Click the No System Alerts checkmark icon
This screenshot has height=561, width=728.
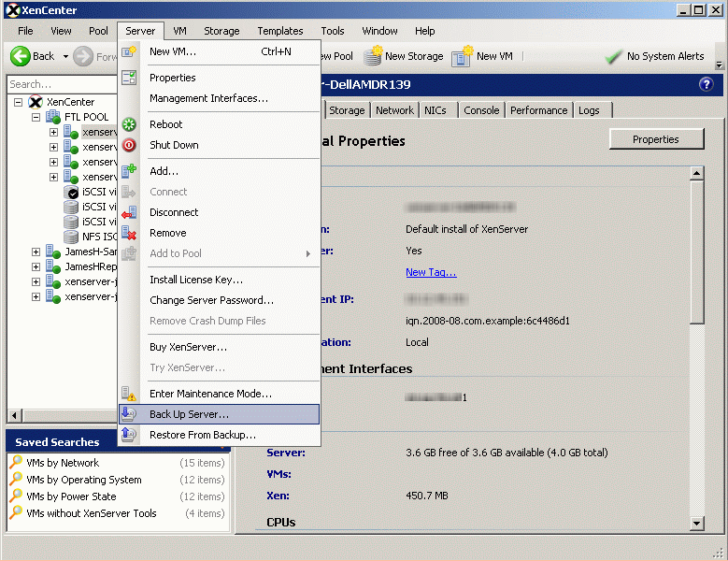pyautogui.click(x=613, y=57)
